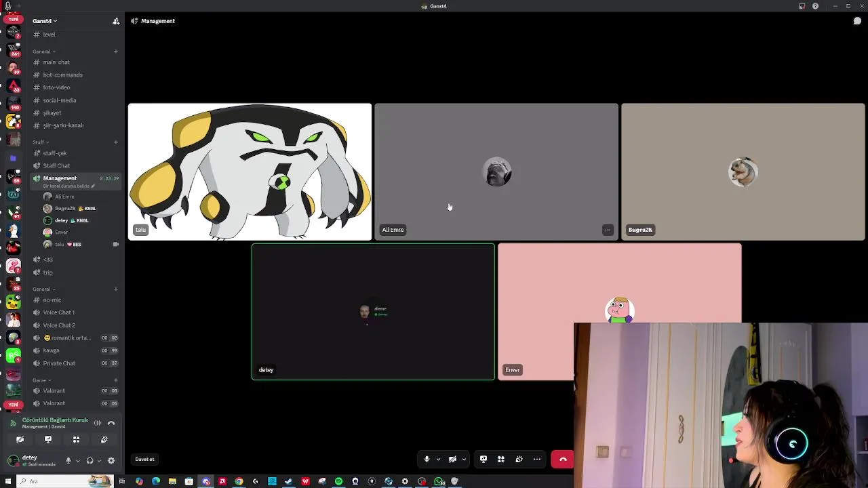This screenshot has height=488, width=868.
Task: Open more options in the bottom call controls
Action: pos(537,459)
